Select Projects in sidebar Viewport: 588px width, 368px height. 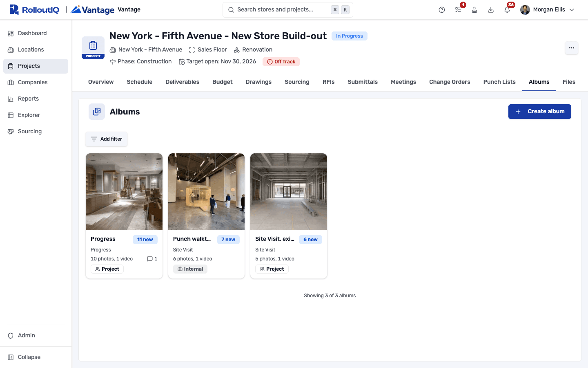pyautogui.click(x=36, y=66)
